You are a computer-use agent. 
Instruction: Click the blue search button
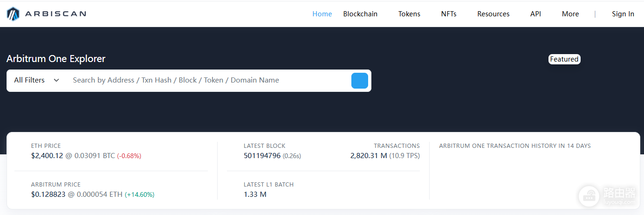[360, 81]
